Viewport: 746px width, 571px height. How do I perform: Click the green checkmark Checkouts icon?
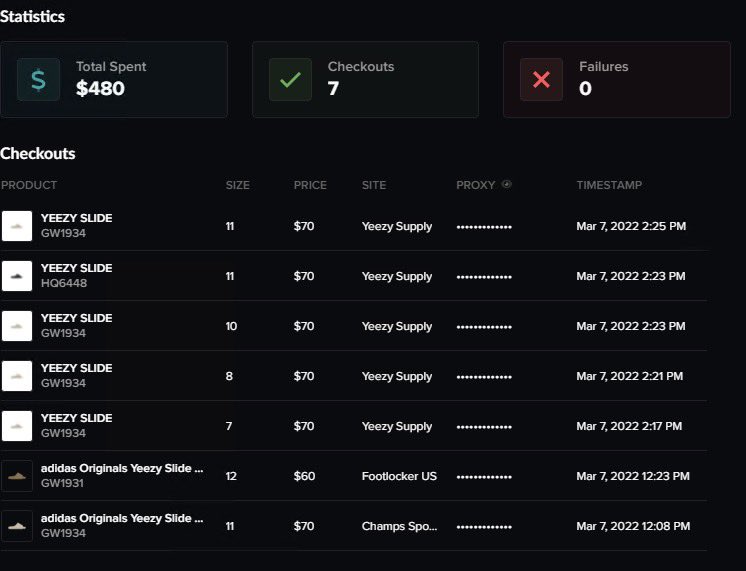point(290,79)
